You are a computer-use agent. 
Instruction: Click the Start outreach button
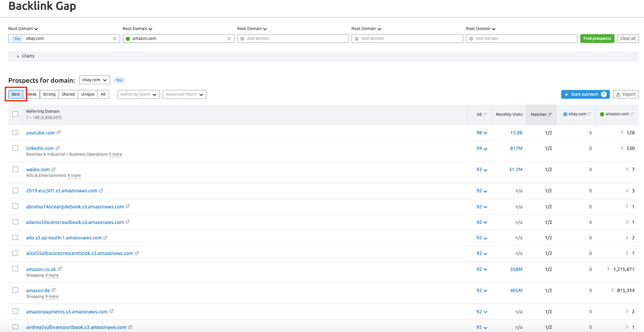click(x=585, y=94)
